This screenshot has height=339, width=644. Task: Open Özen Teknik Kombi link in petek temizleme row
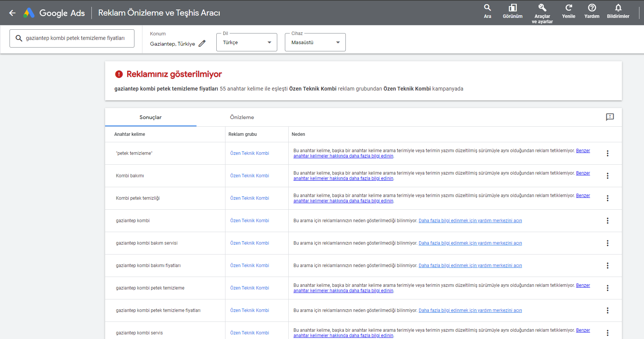(249, 153)
